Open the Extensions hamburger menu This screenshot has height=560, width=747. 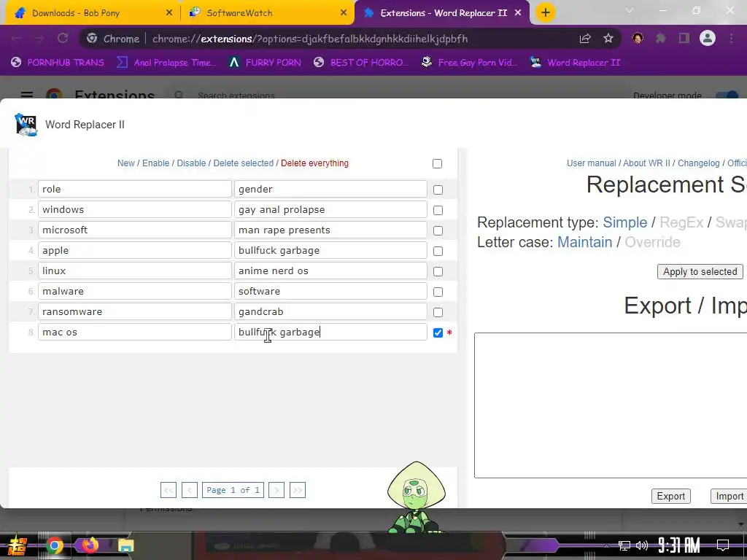pos(27,96)
